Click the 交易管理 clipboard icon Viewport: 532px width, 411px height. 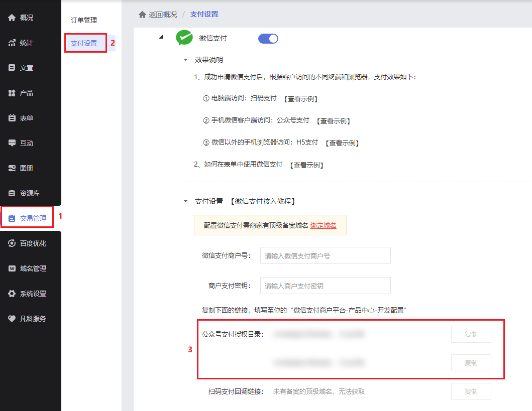(12, 218)
